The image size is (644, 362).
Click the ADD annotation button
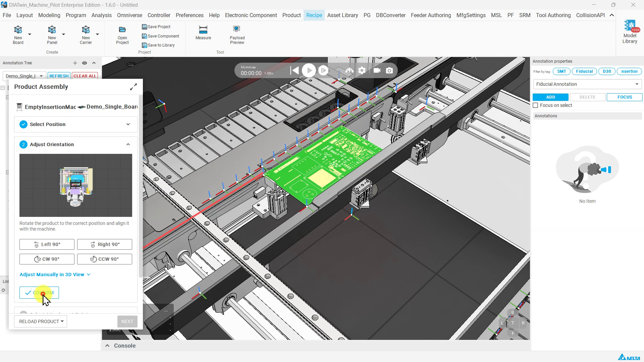pos(550,97)
